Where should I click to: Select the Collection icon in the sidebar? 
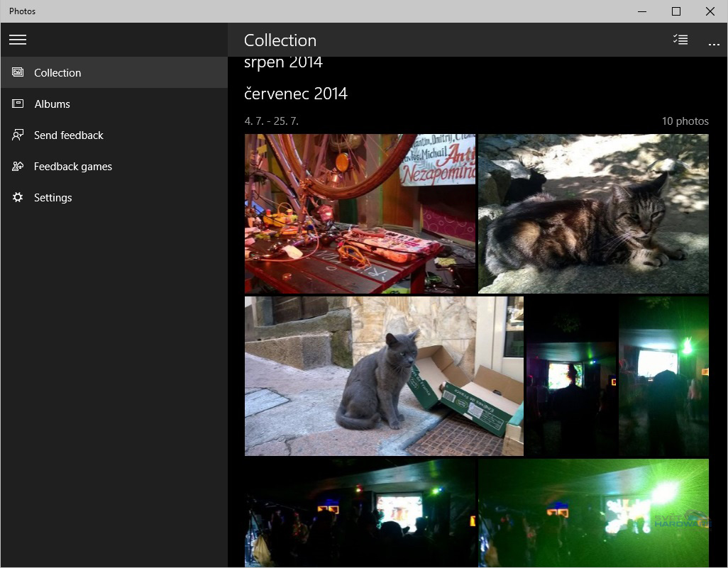coord(17,72)
